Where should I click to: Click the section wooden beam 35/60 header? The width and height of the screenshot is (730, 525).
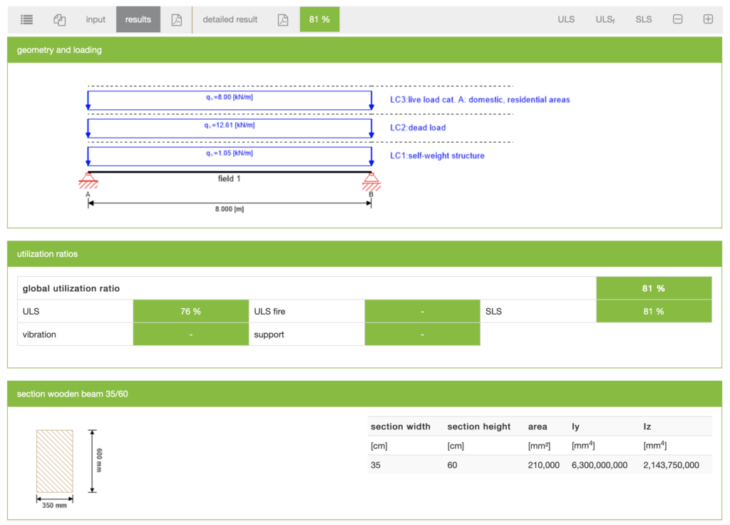364,393
